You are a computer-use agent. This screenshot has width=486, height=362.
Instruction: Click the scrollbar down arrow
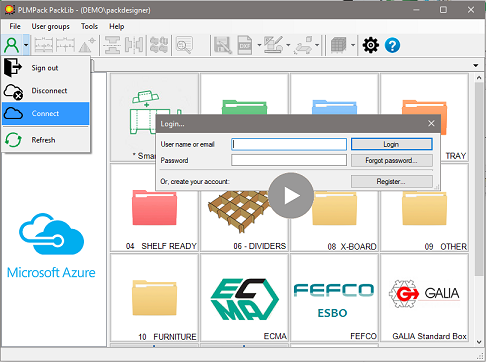(479, 342)
